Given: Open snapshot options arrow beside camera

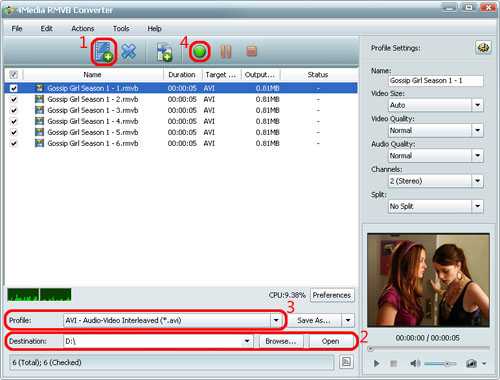Looking at the screenshot, I should tap(484, 363).
